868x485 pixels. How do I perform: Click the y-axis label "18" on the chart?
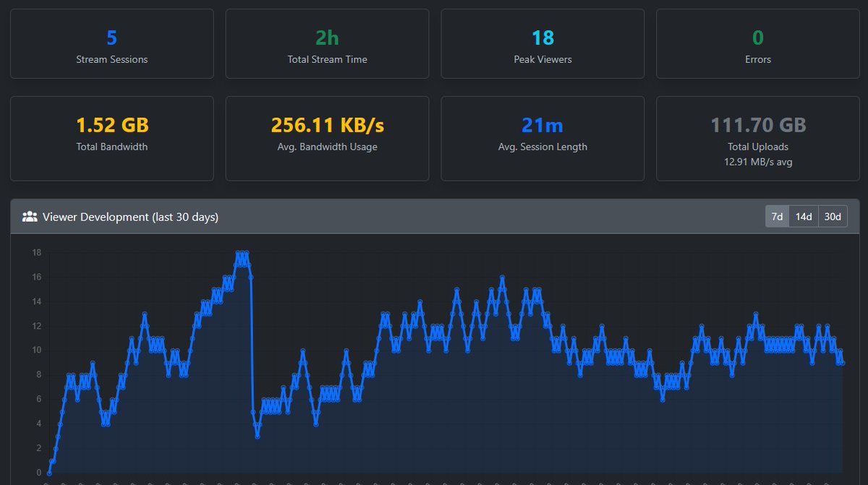pos(36,252)
